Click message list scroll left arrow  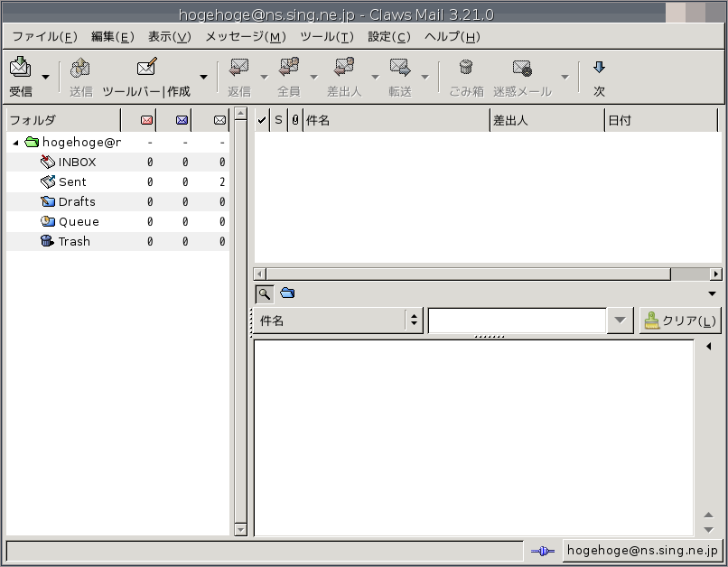260,274
